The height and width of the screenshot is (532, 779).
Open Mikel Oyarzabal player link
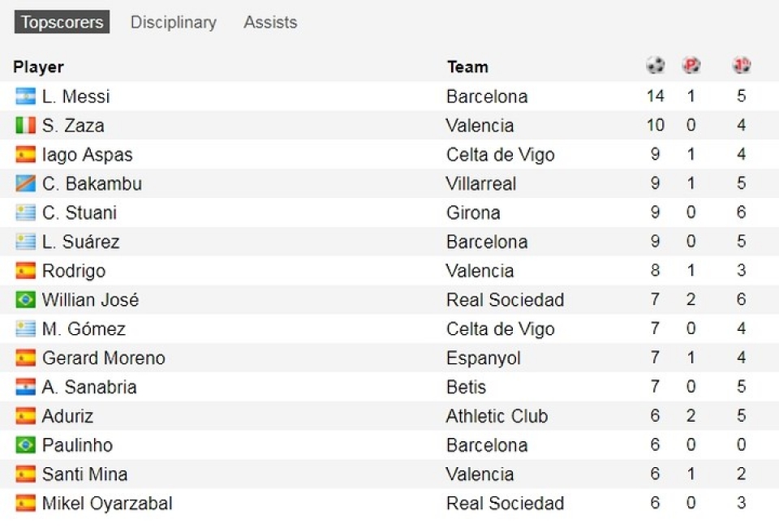[107, 504]
